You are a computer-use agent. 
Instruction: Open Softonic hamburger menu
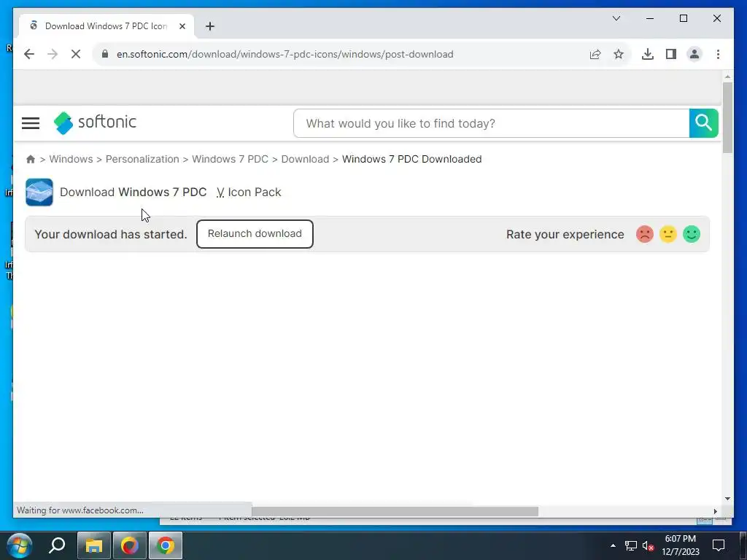coord(31,122)
